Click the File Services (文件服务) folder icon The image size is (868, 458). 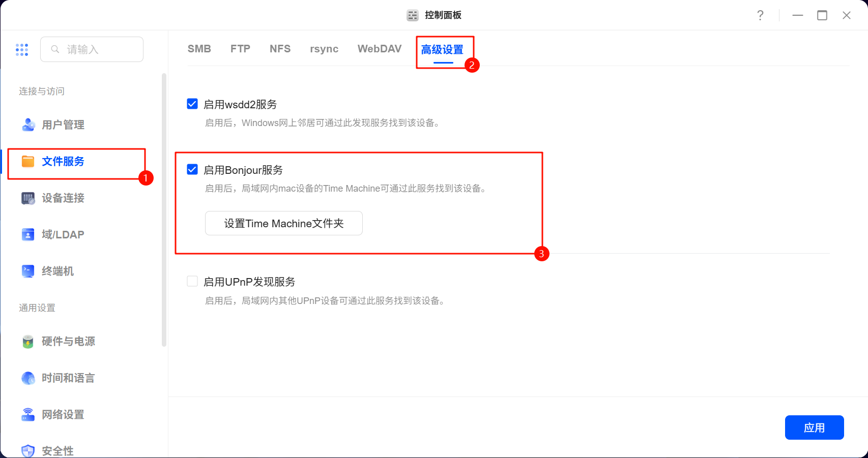click(x=28, y=162)
